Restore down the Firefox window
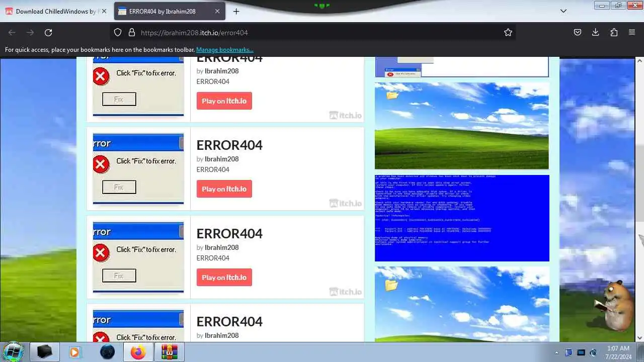 pyautogui.click(x=618, y=5)
